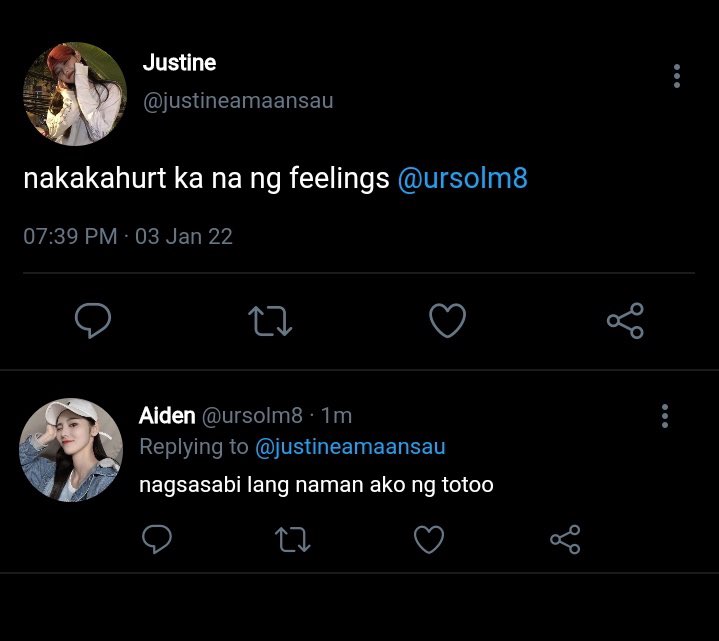The width and height of the screenshot is (719, 641).
Task: Retweet Aiden's reply
Action: [293, 539]
